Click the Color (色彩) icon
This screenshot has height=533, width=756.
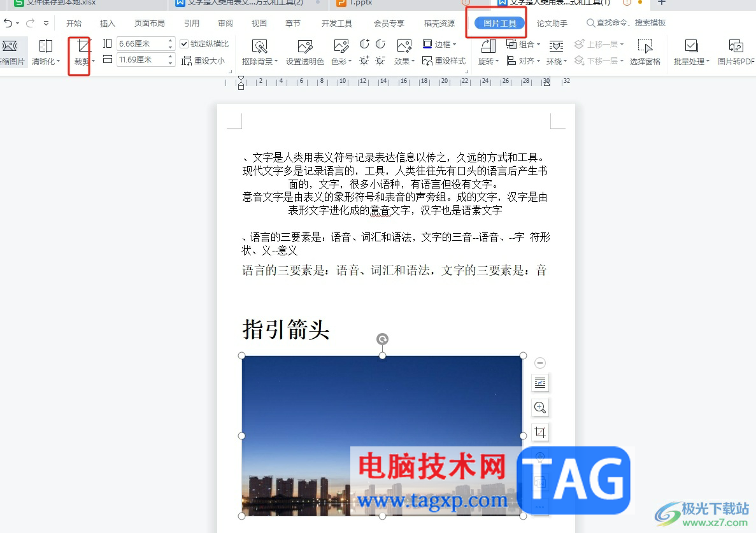[x=341, y=46]
